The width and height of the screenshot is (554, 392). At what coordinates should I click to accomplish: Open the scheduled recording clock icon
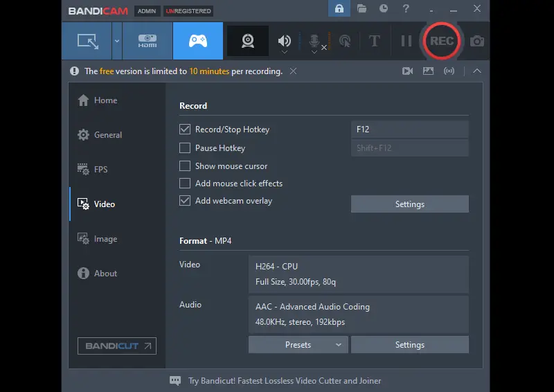click(x=384, y=8)
